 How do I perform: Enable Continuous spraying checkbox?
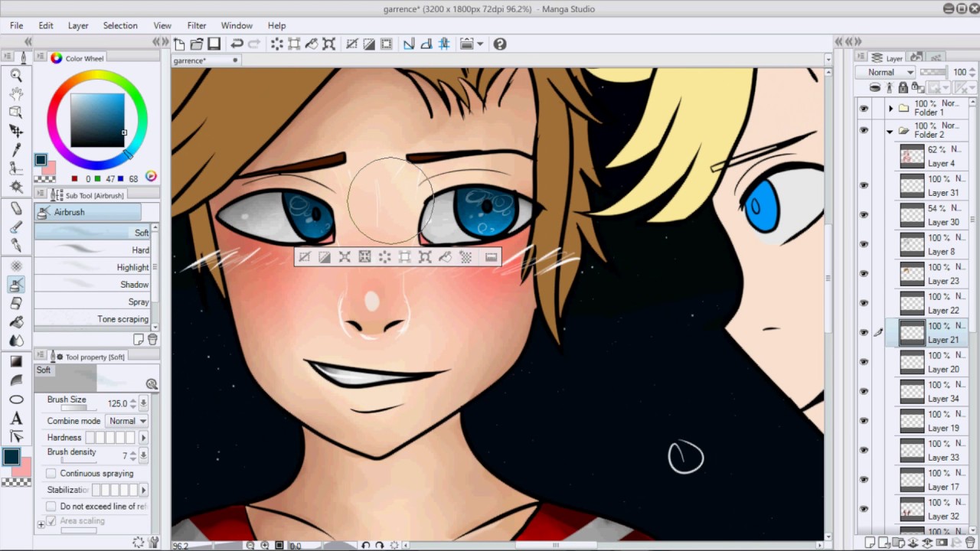point(51,474)
